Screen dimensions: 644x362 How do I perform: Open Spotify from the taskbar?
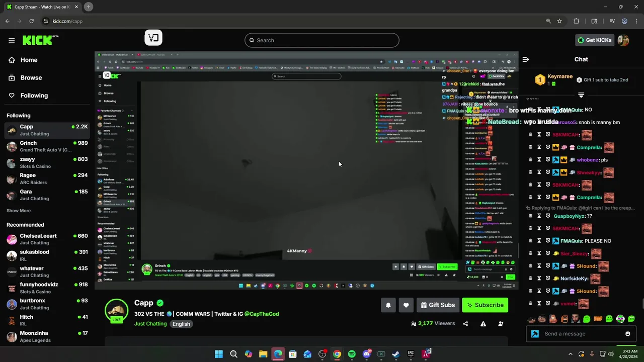point(352,354)
